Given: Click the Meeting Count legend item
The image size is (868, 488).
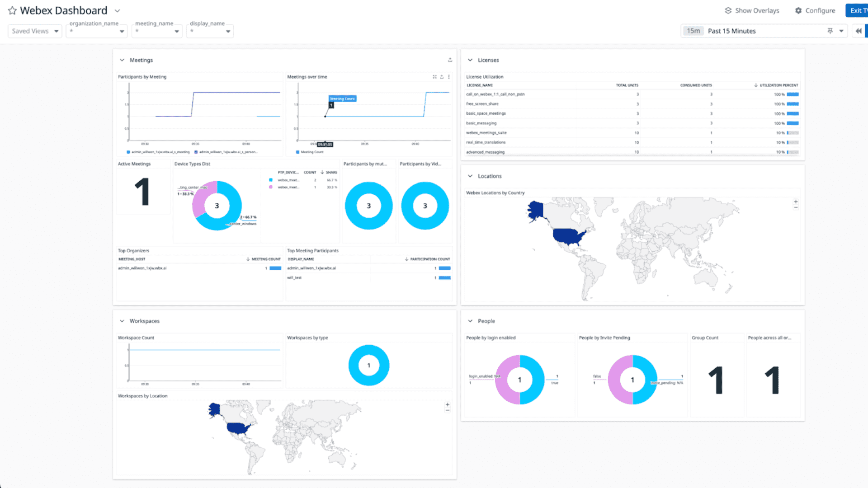Looking at the screenshot, I should [310, 152].
